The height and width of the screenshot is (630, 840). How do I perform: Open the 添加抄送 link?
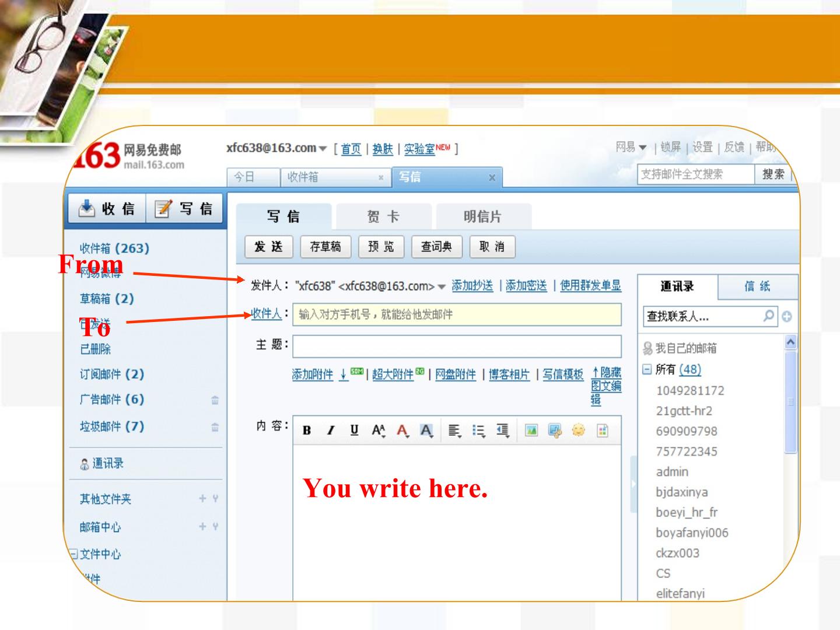click(x=473, y=286)
